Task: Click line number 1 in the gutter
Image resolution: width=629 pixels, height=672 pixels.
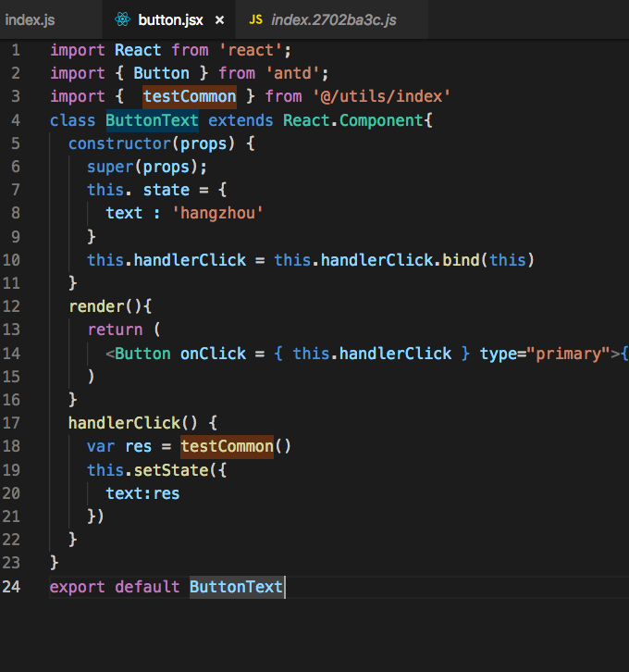Action: (16, 50)
